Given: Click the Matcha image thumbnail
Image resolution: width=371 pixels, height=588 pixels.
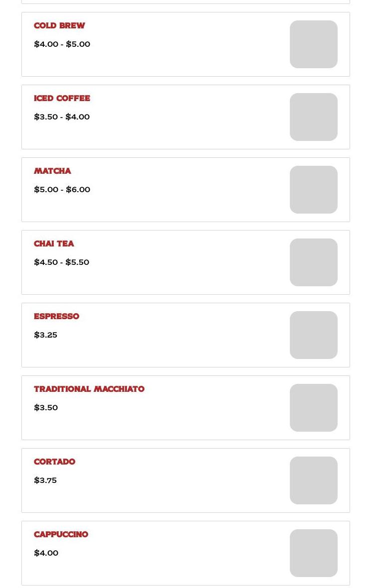Looking at the screenshot, I should tap(314, 190).
